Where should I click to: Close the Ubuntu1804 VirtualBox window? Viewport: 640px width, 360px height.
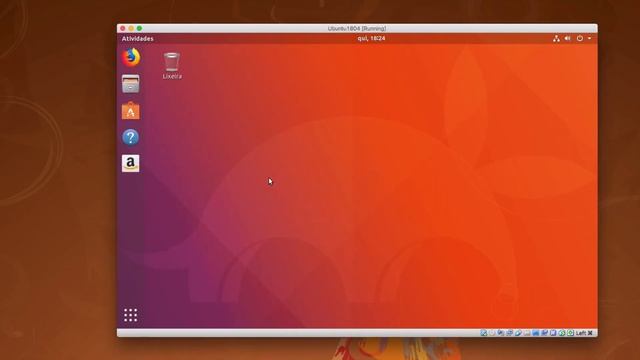click(123, 28)
